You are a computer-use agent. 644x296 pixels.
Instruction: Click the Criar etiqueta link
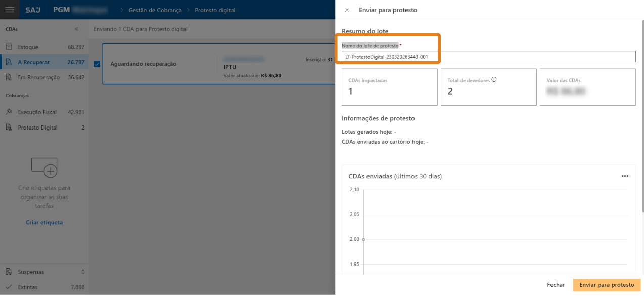[44, 222]
